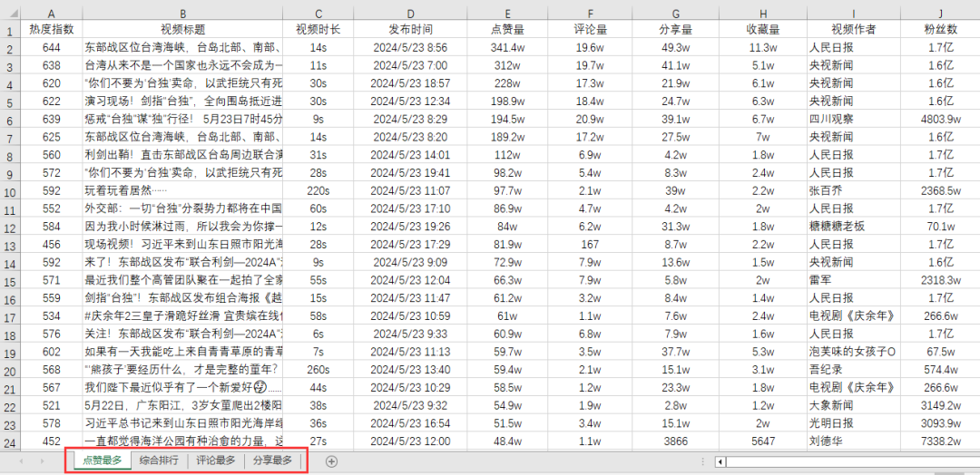Click the comment count cell 167
Image resolution: width=980 pixels, height=475 pixels.
[590, 244]
